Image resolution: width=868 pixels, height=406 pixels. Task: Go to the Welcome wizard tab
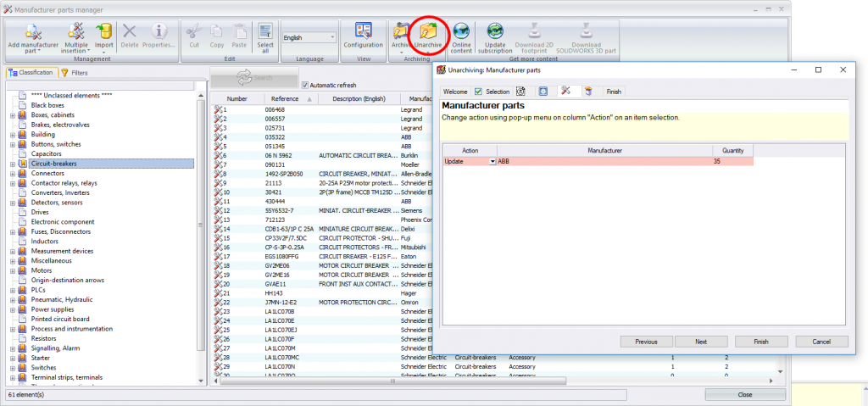click(x=455, y=92)
